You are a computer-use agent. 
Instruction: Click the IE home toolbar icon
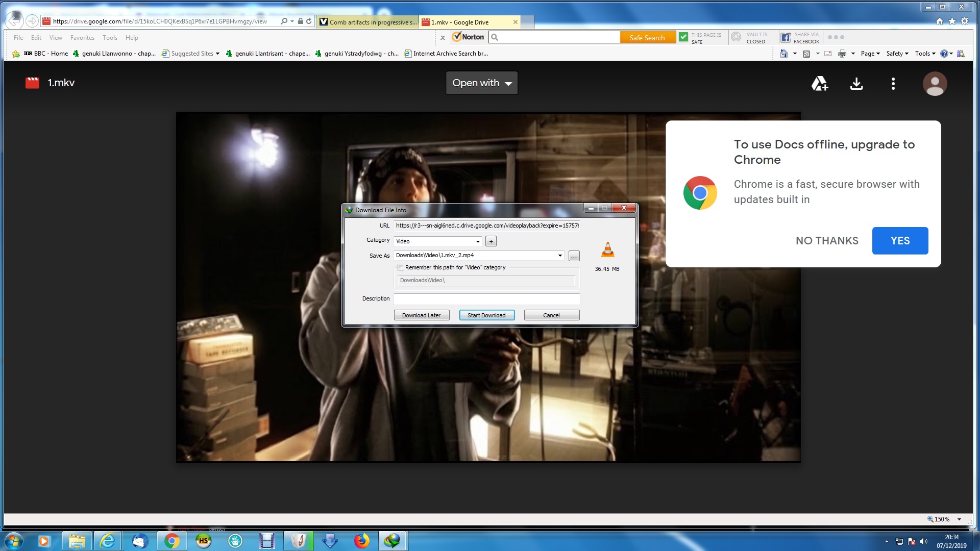click(x=784, y=54)
